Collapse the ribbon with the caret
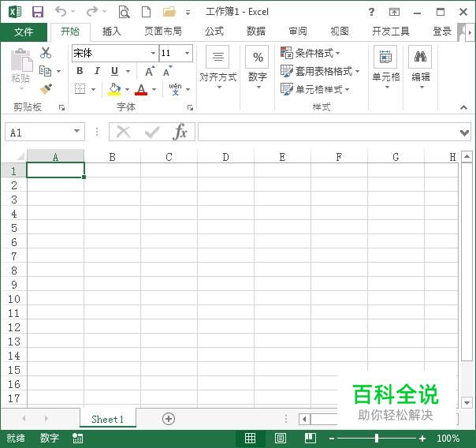This screenshot has width=476, height=448. point(463,107)
